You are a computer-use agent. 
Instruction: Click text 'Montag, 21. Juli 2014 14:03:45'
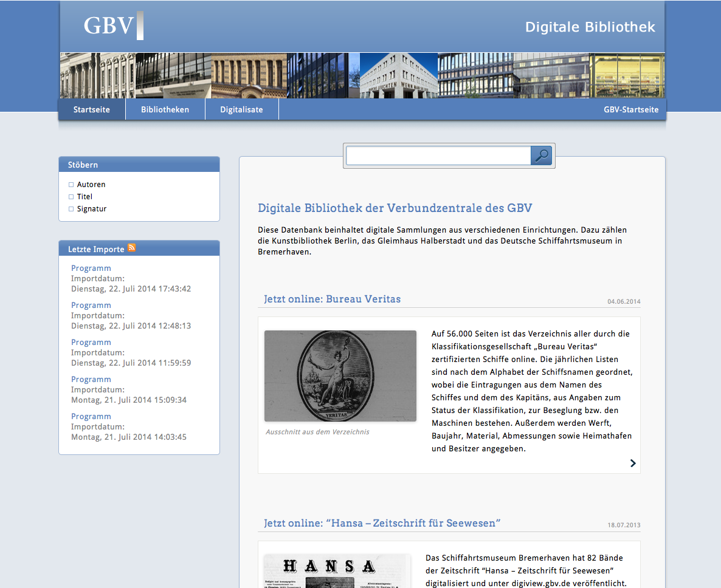[129, 437]
